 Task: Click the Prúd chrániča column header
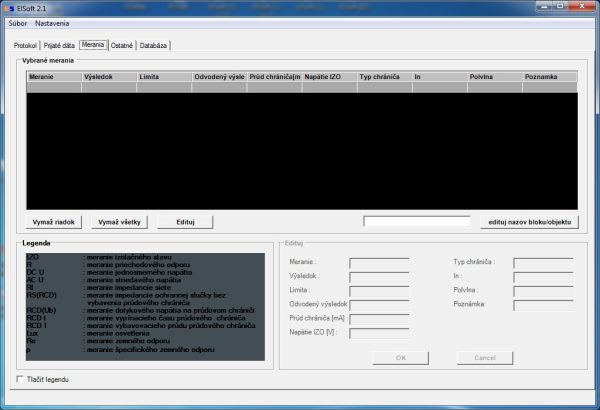click(274, 77)
